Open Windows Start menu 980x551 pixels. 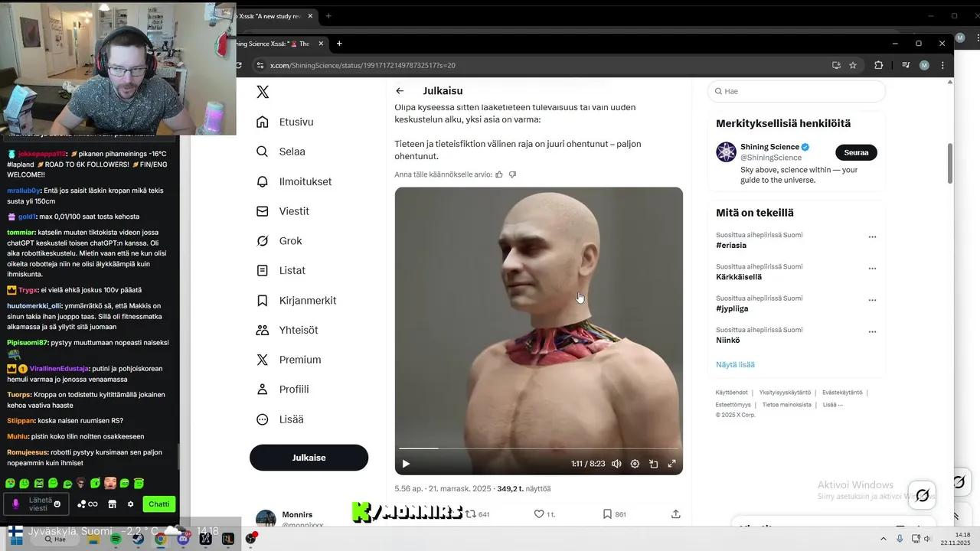(x=15, y=539)
